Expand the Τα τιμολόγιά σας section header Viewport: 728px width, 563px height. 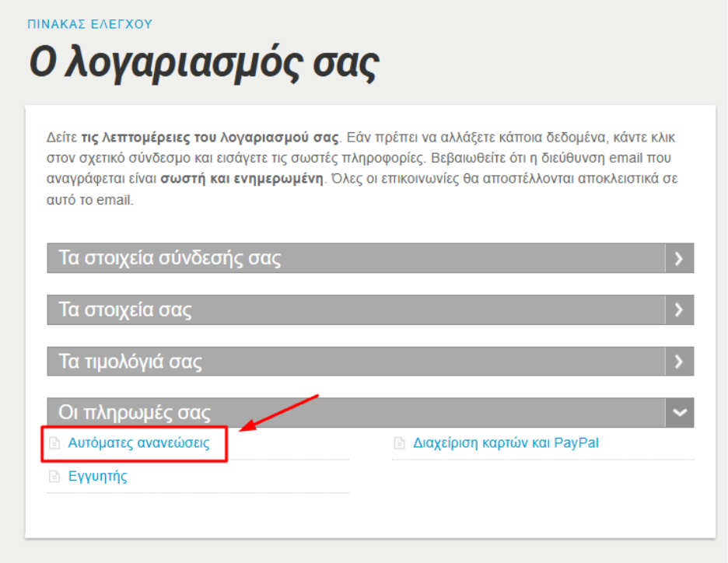[370, 361]
